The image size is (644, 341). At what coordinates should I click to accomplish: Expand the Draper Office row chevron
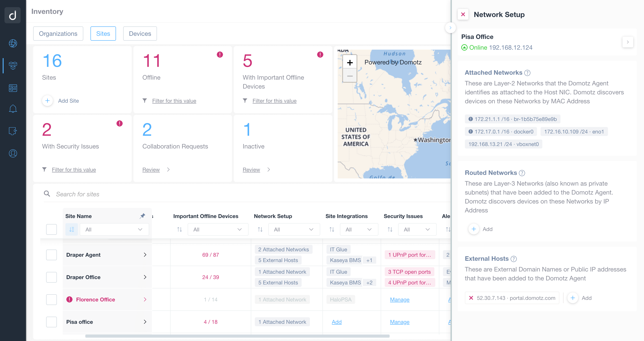tap(145, 277)
